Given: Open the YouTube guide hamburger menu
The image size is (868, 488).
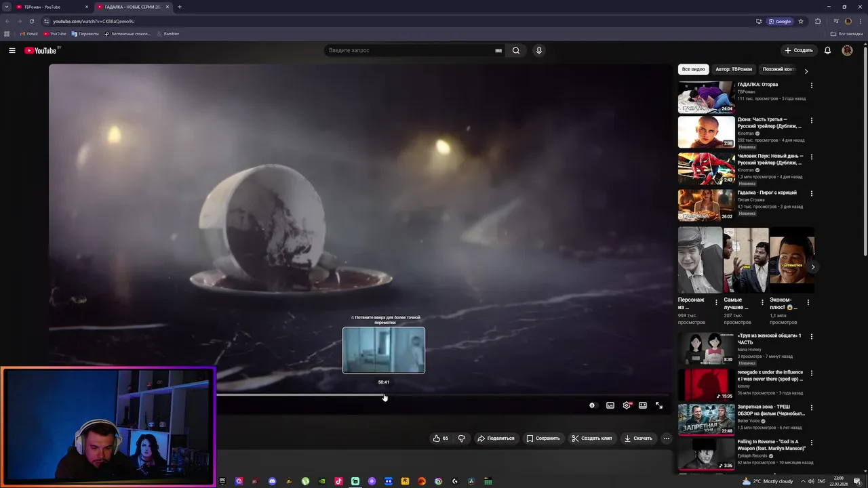Looking at the screenshot, I should click(x=12, y=50).
